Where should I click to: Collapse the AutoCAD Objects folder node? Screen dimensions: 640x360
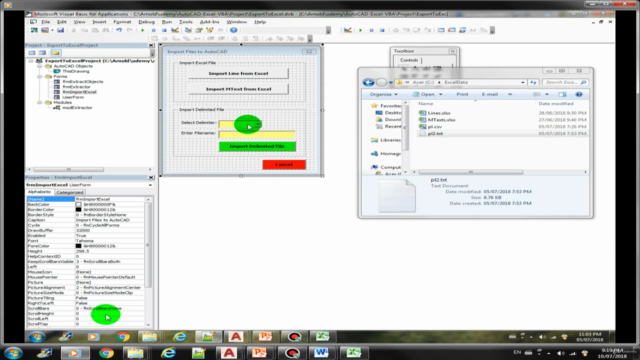pyautogui.click(x=40, y=66)
